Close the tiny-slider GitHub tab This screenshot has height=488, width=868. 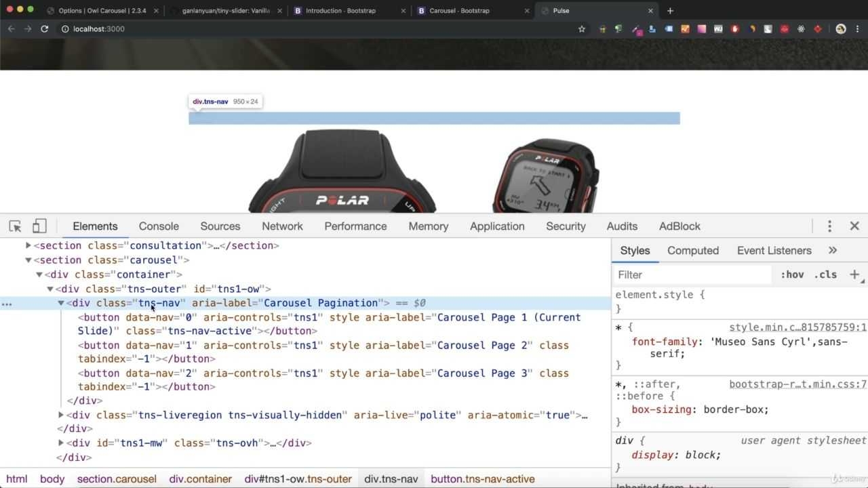[279, 11]
